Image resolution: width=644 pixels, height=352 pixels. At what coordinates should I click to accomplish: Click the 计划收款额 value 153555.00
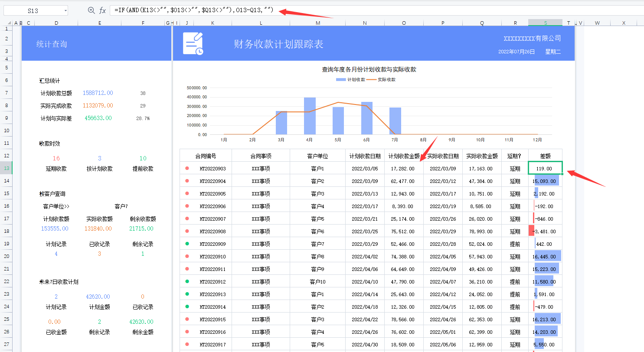tap(55, 228)
